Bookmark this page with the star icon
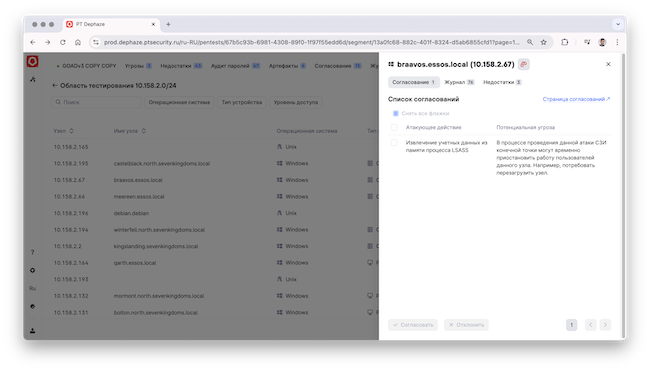The image size is (650, 371). click(x=543, y=42)
